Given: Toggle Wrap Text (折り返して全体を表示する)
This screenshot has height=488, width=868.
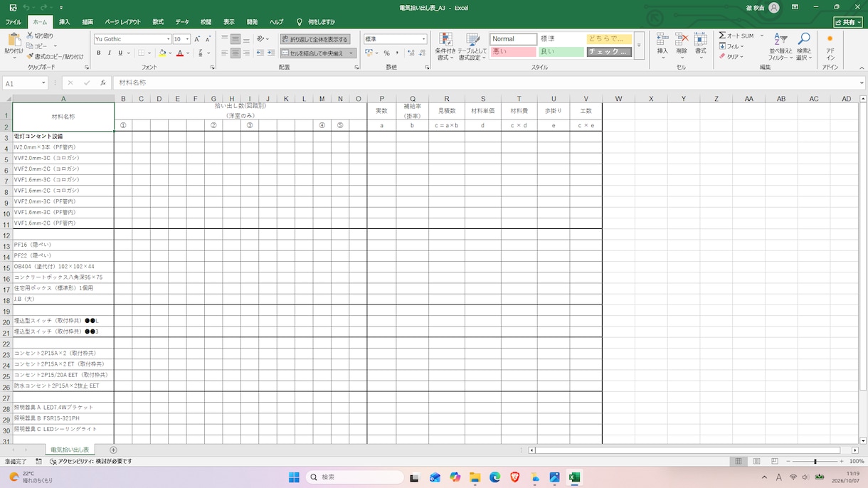Looking at the screenshot, I should [314, 39].
